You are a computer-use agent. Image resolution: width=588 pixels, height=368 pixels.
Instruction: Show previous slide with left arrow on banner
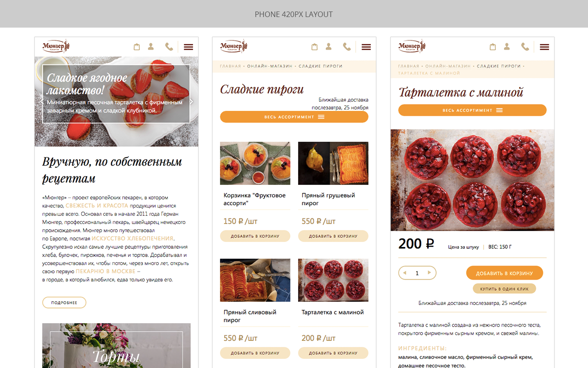[41, 102]
